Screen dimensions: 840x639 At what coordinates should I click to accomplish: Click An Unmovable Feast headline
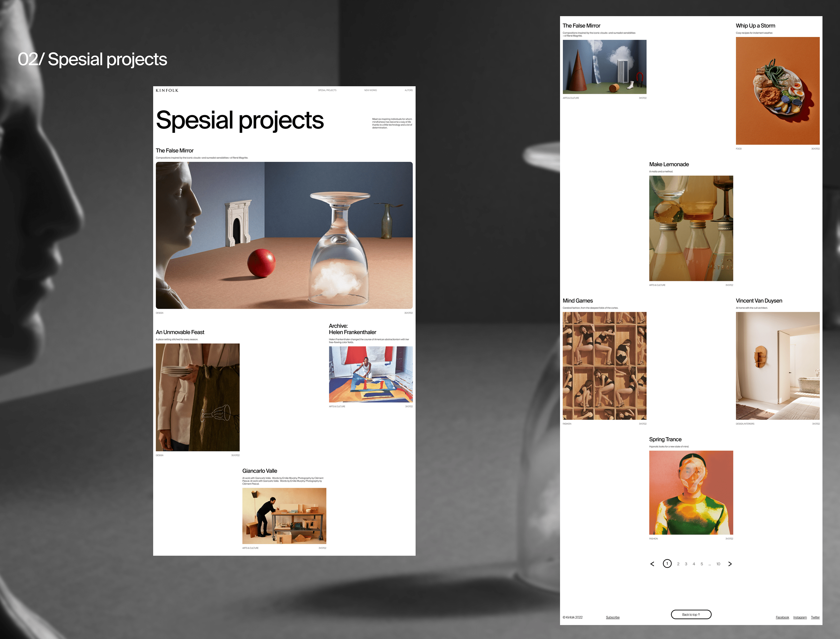pos(180,332)
